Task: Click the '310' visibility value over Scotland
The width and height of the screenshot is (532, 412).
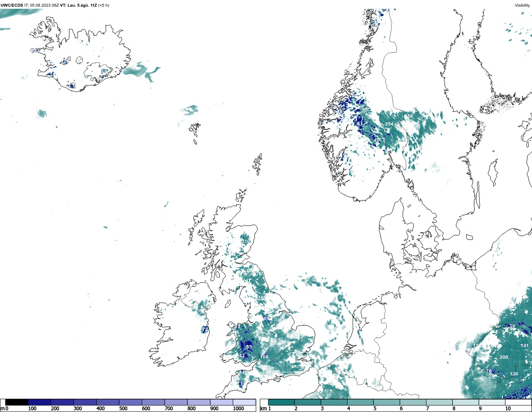Action: [246, 242]
